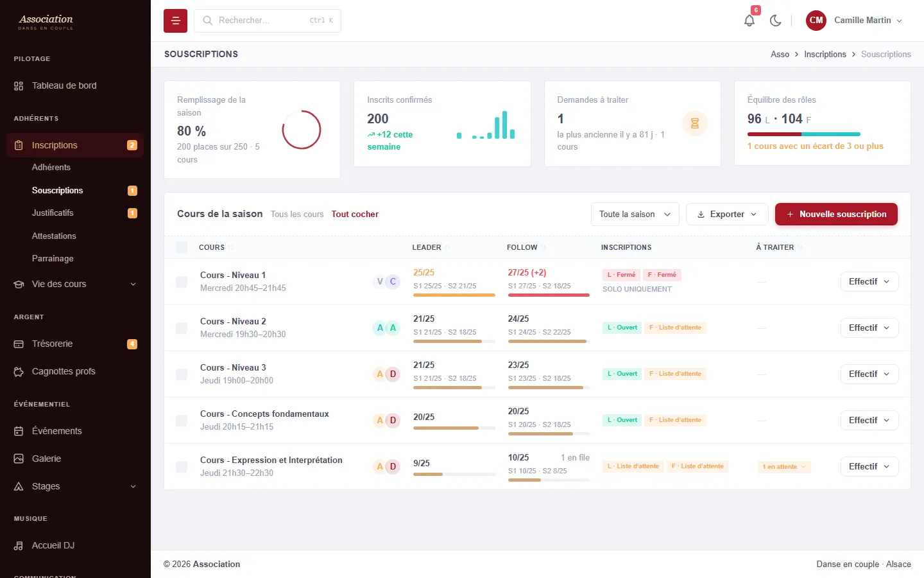
Task: Expand Vie des cours submenu chevron
Action: [x=133, y=285]
